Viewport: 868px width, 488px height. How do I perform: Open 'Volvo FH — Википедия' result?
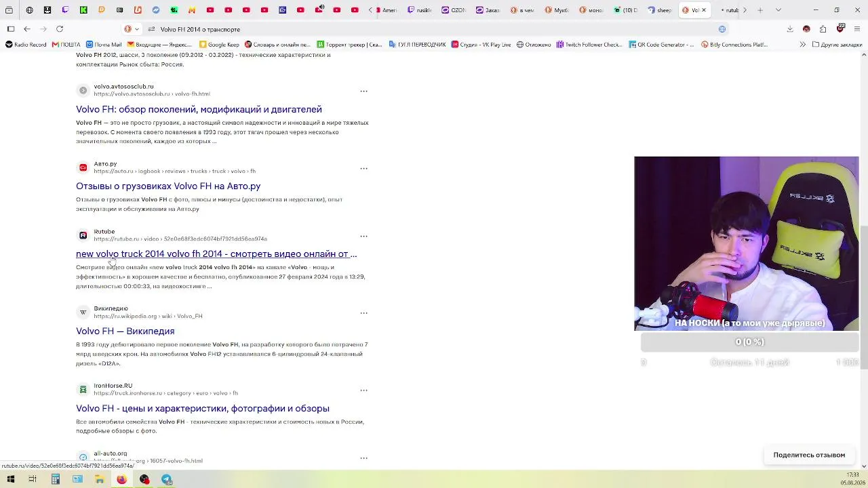tap(125, 331)
